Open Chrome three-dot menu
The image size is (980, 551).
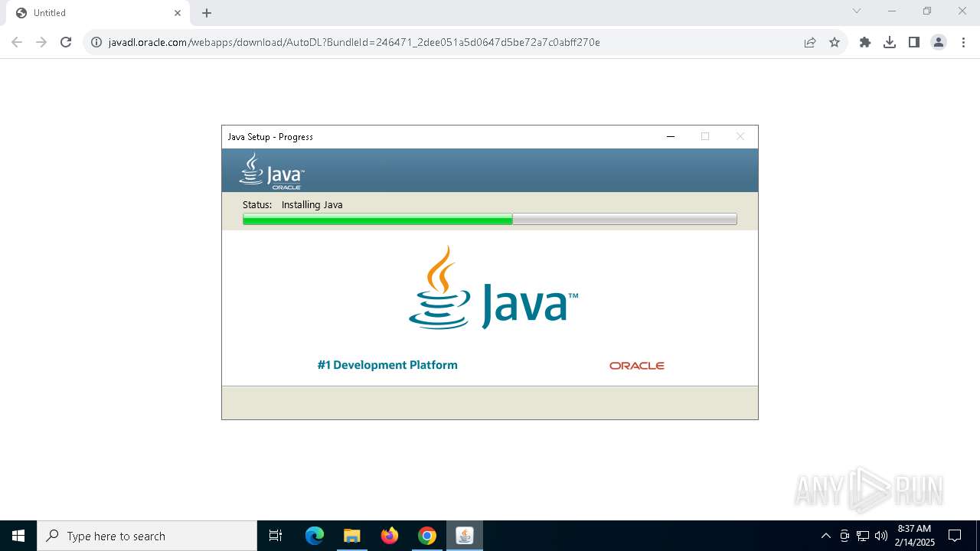[963, 42]
